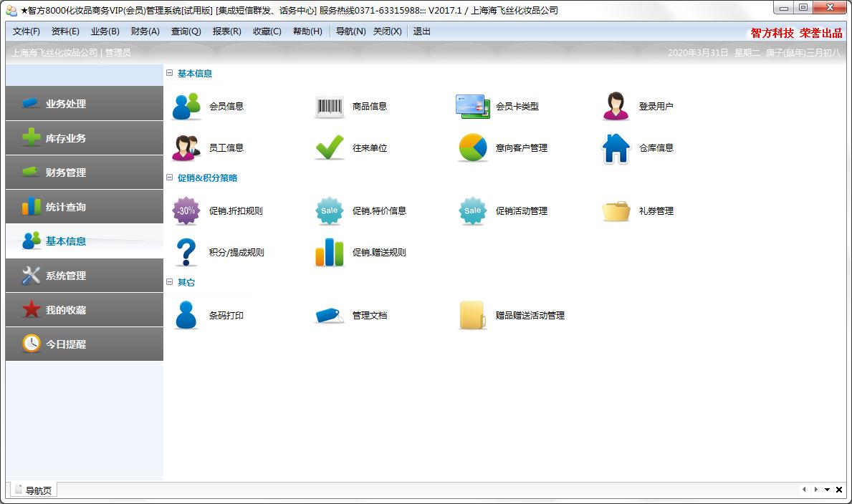Click 关闭(X) in the menu bar
The width and height of the screenshot is (852, 504).
pyautogui.click(x=388, y=31)
